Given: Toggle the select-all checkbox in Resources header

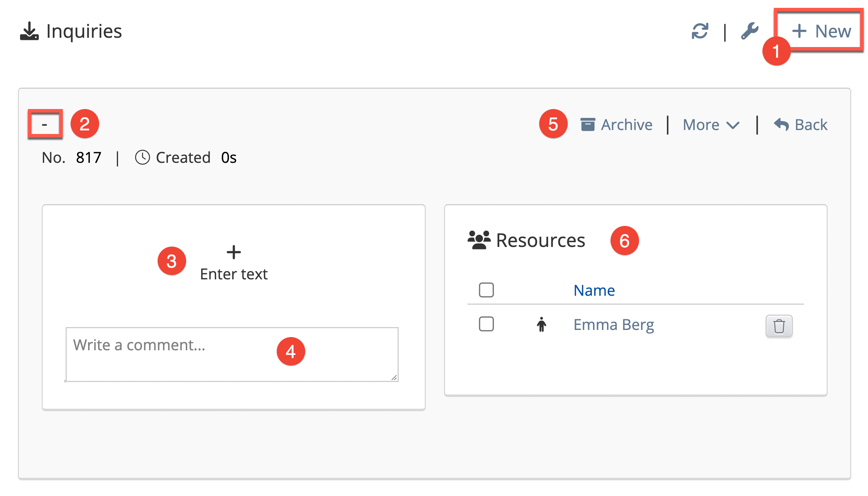Looking at the screenshot, I should click(x=486, y=290).
